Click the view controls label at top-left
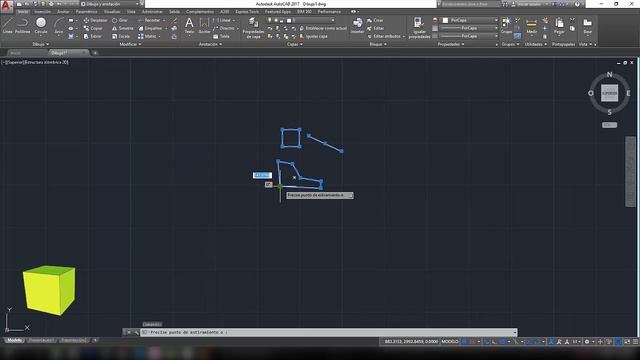The width and height of the screenshot is (640, 360). coord(35,62)
